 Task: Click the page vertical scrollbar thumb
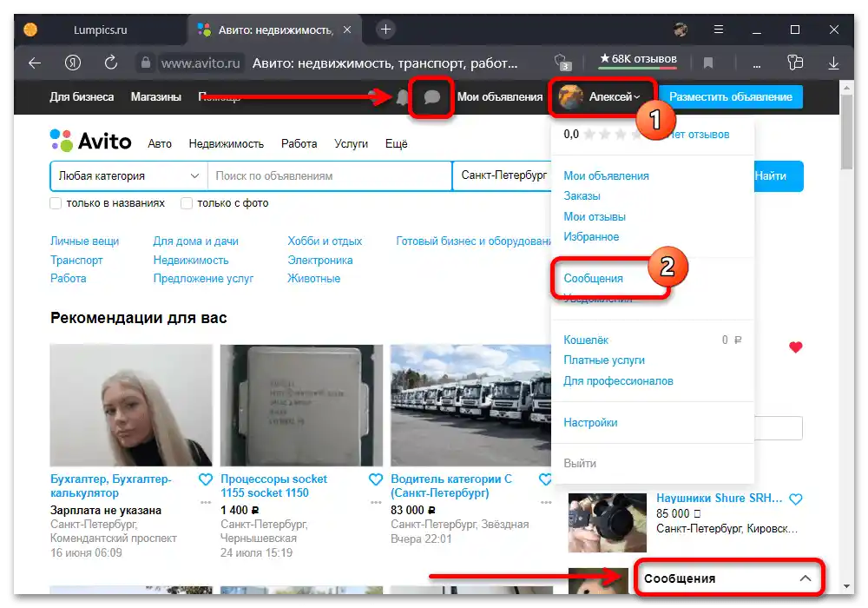point(846,132)
